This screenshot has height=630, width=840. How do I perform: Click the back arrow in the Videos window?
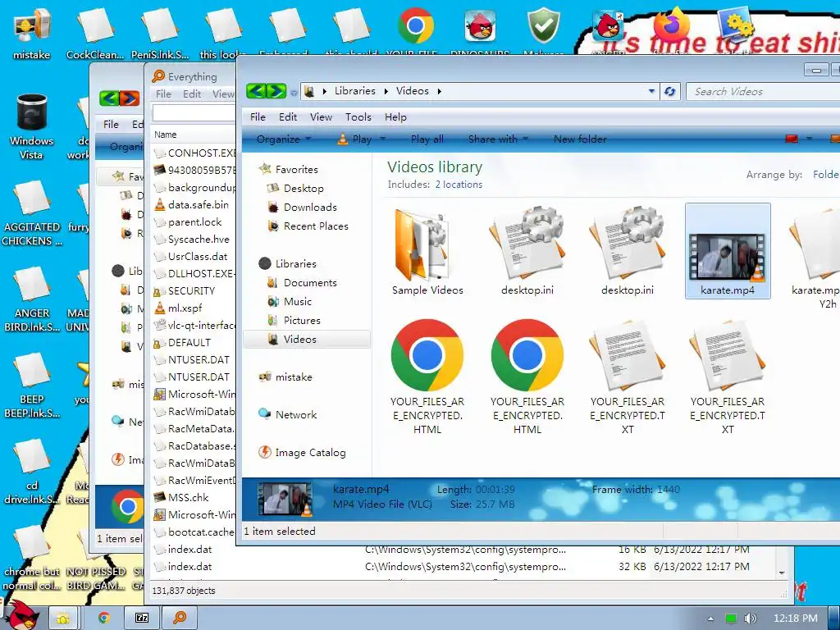pyautogui.click(x=256, y=91)
